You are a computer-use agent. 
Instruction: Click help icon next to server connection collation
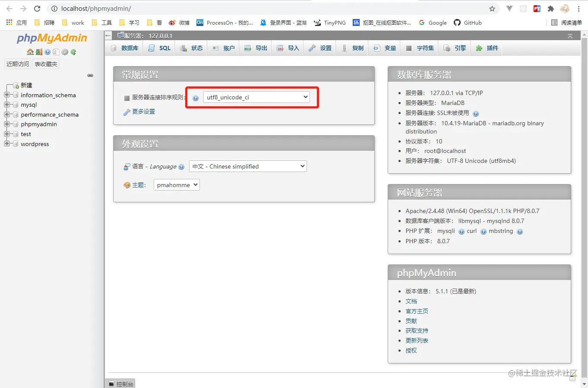[x=196, y=98]
